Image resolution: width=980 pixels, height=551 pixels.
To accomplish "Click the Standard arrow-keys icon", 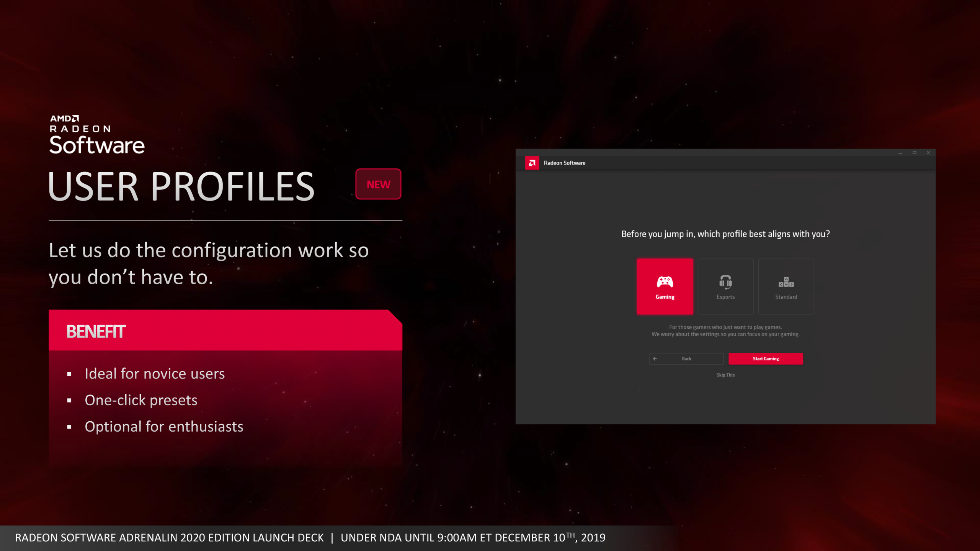I will [x=786, y=282].
